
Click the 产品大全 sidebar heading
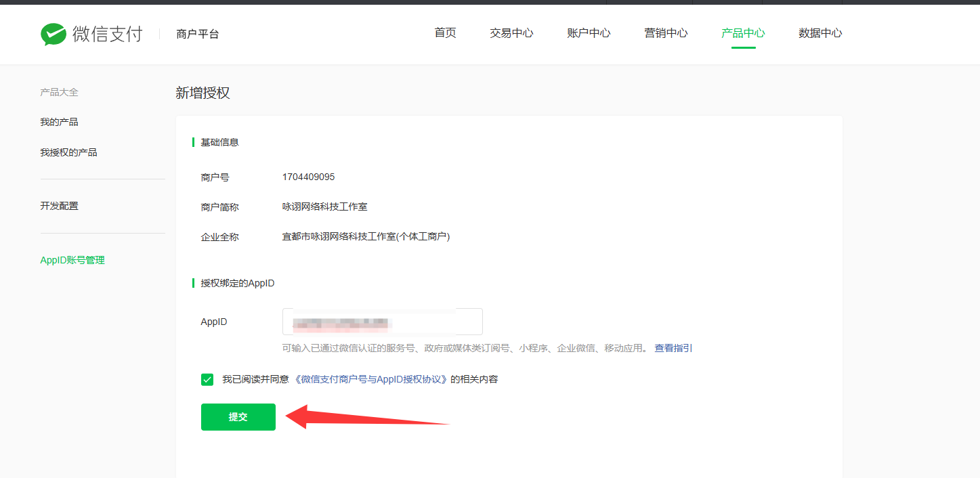coord(59,92)
